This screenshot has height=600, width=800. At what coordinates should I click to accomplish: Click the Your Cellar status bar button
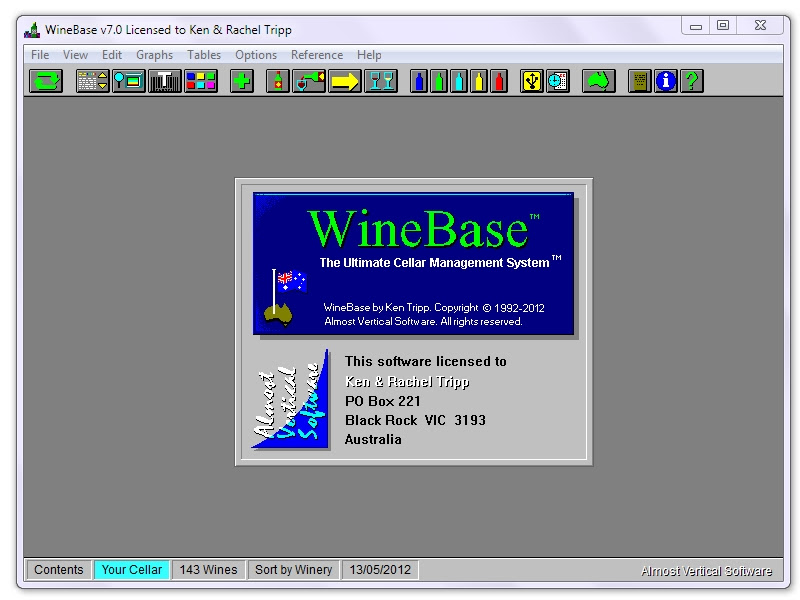pyautogui.click(x=132, y=570)
